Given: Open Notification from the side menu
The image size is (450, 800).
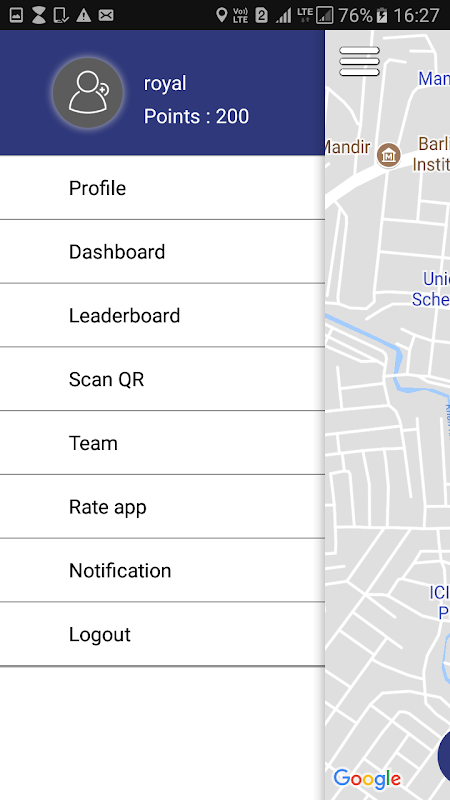Looking at the screenshot, I should 162,570.
